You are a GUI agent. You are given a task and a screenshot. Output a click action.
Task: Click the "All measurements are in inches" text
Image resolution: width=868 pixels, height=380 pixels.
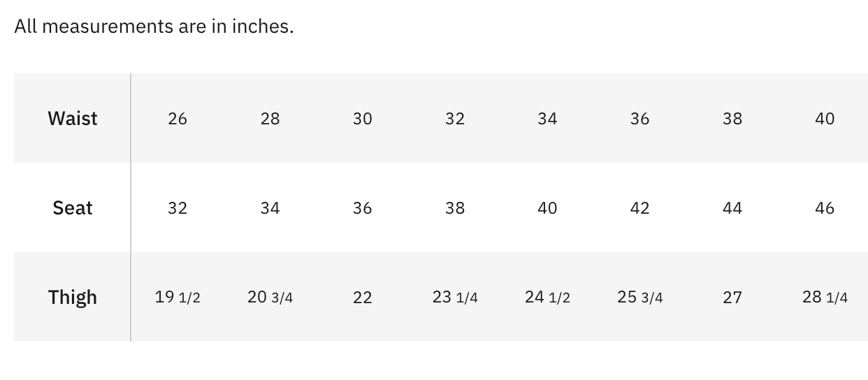click(154, 27)
